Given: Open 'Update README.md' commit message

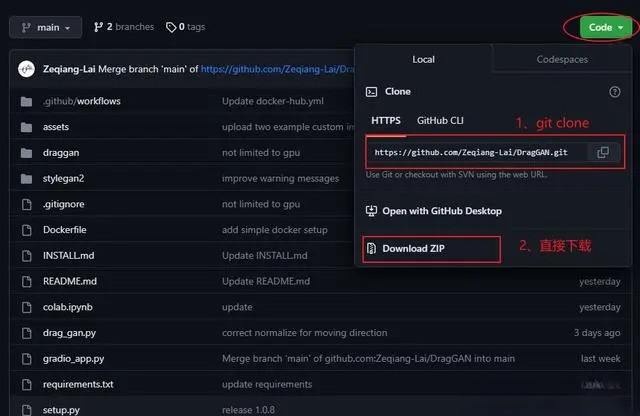Looking at the screenshot, I should click(x=266, y=281).
